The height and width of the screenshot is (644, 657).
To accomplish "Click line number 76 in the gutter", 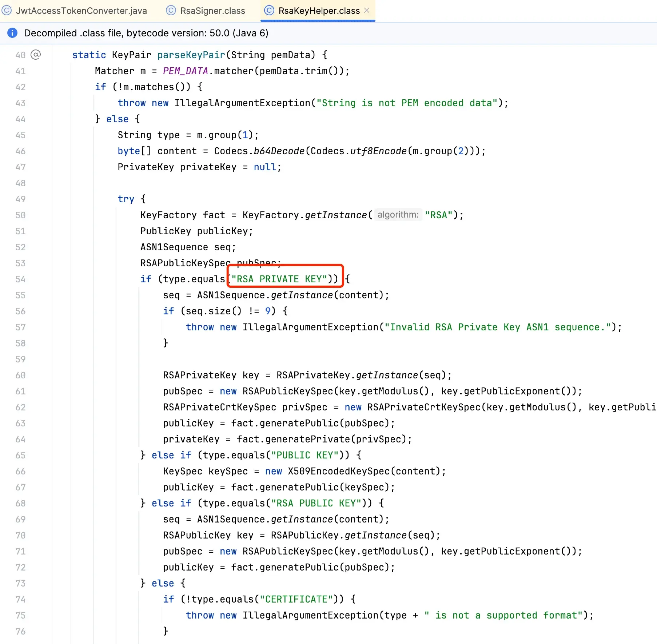I will pyautogui.click(x=20, y=631).
